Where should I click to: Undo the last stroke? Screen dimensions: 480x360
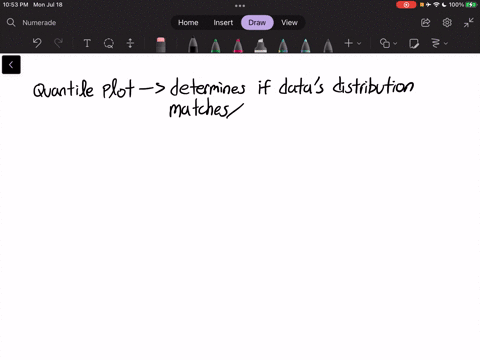[x=37, y=43]
